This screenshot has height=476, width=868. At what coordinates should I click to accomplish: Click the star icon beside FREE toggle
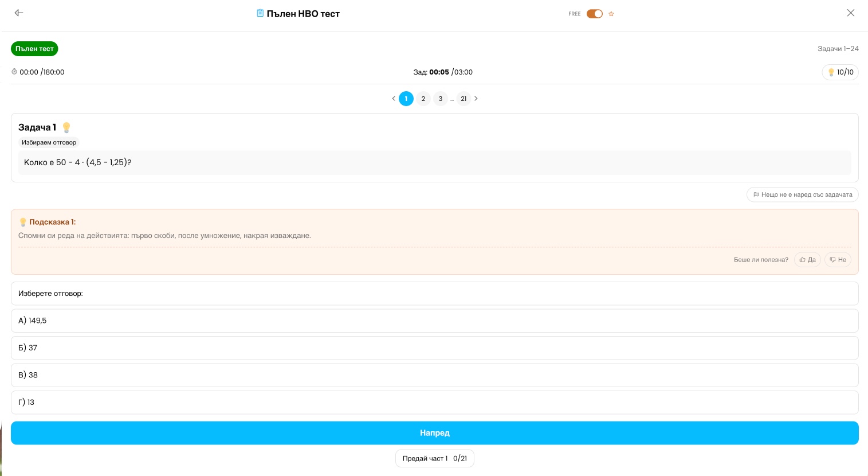pyautogui.click(x=611, y=14)
